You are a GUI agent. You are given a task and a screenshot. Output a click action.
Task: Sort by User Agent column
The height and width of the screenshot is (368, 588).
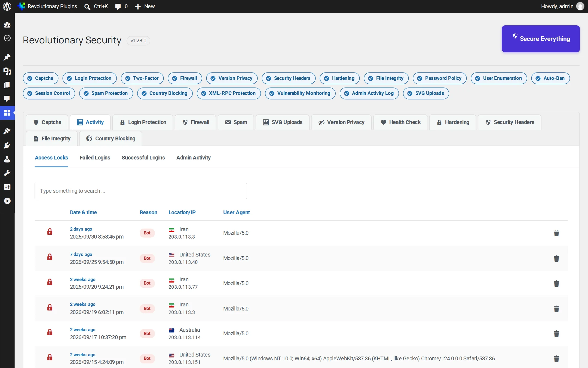[x=236, y=212]
